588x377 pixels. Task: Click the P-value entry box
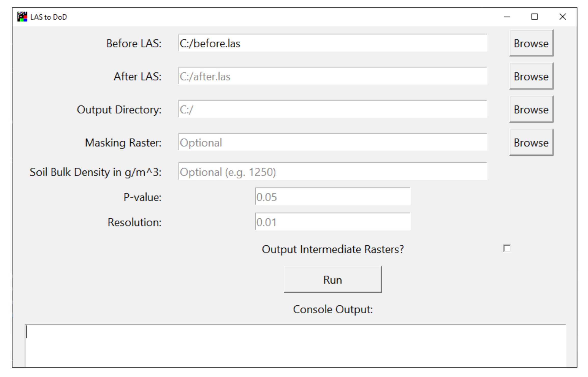[332, 197]
